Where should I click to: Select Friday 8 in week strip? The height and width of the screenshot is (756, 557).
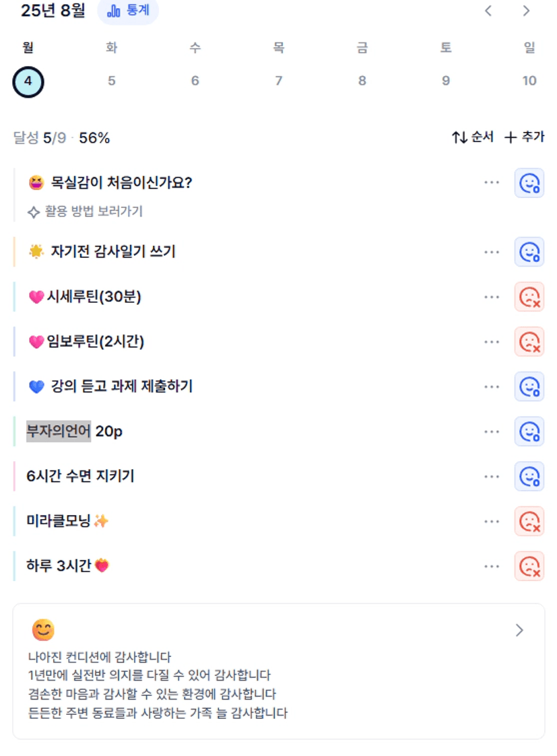[362, 81]
